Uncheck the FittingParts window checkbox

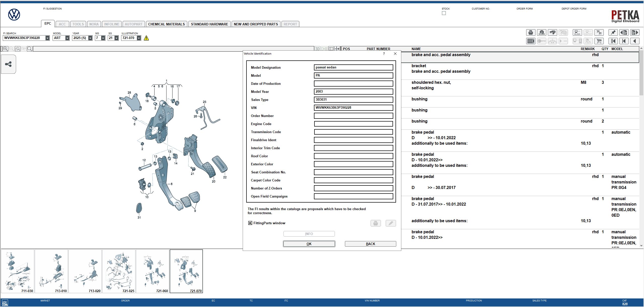(x=250, y=223)
